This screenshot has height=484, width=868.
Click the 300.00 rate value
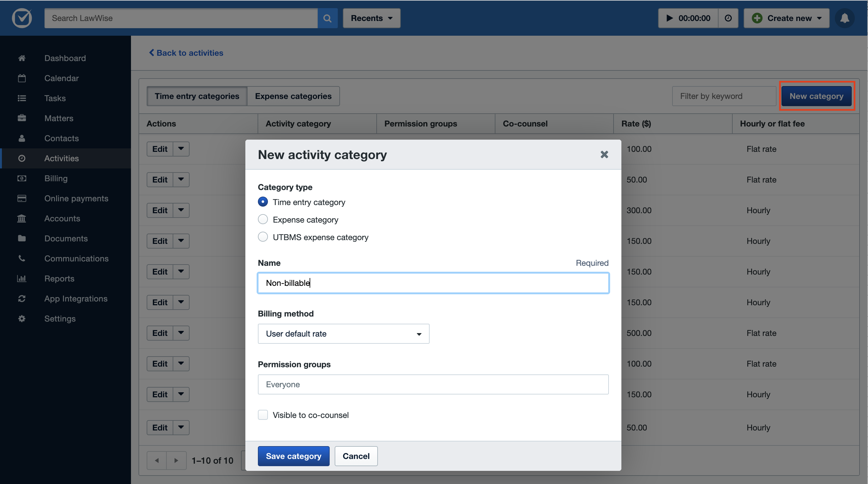click(639, 210)
